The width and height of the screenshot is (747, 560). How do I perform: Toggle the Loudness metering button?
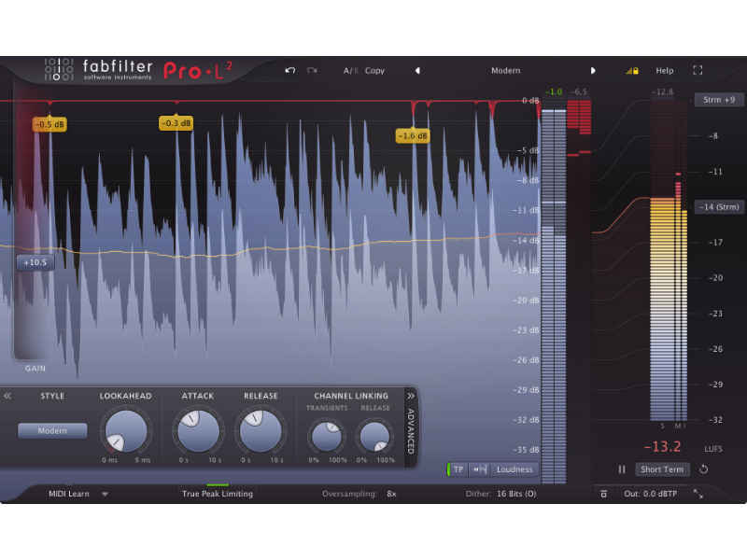514,469
